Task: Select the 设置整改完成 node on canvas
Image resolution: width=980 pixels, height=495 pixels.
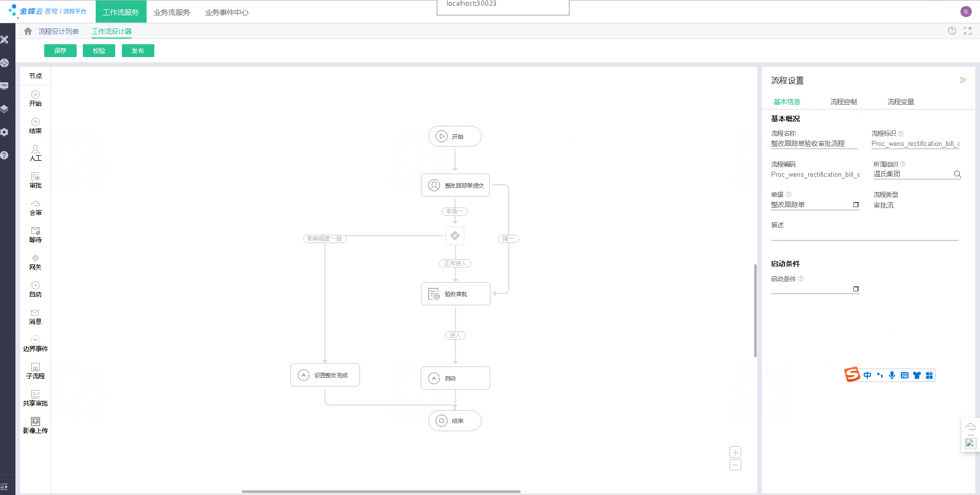Action: coord(325,375)
